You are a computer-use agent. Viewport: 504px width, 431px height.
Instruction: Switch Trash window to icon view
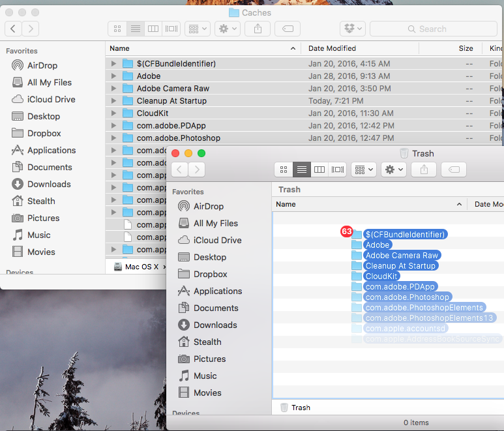pyautogui.click(x=284, y=170)
